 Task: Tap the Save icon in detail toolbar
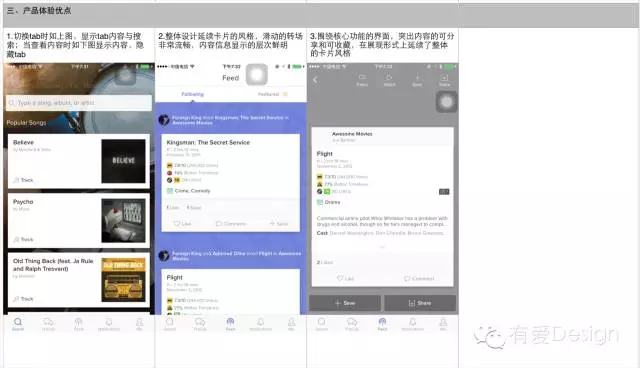(x=417, y=80)
